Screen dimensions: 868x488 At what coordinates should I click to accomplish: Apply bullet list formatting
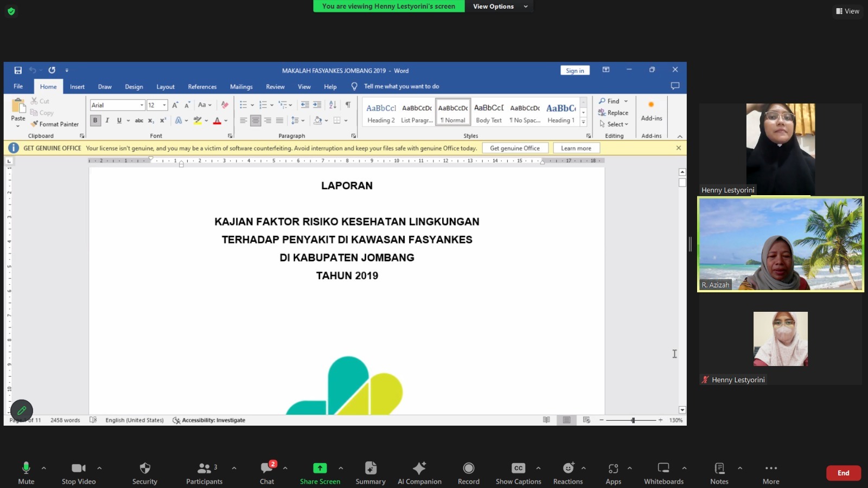point(244,105)
